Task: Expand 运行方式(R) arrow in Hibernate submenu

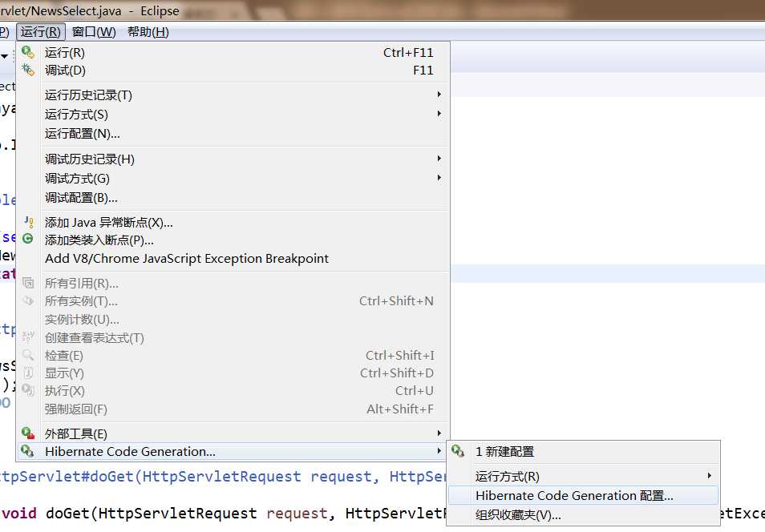Action: coord(710,475)
